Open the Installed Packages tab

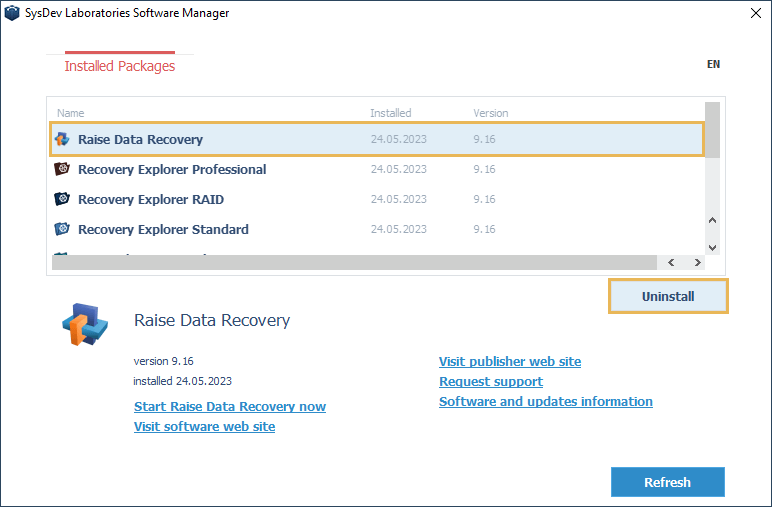pos(120,66)
